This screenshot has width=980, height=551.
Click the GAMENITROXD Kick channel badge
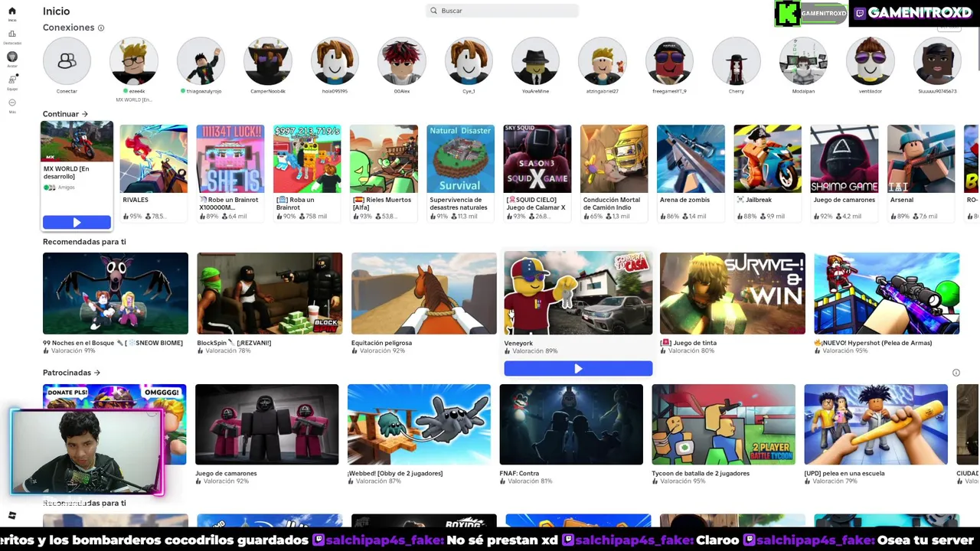tap(811, 13)
